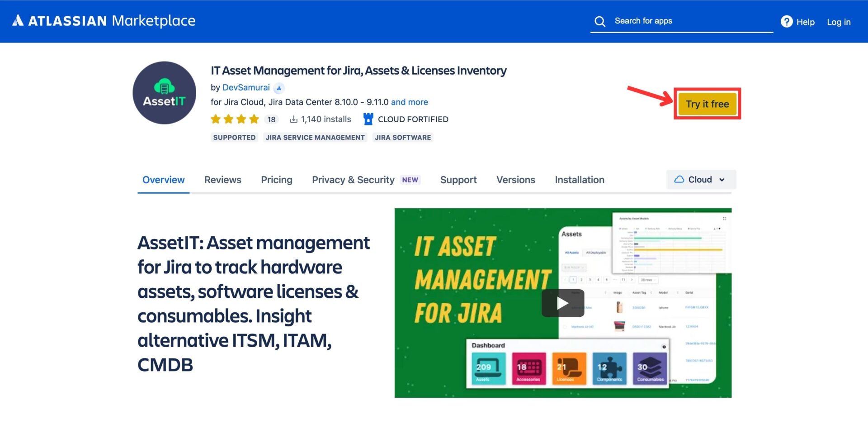Click the 'and more' compatibility link
Image resolution: width=868 pixels, height=425 pixels.
point(409,102)
